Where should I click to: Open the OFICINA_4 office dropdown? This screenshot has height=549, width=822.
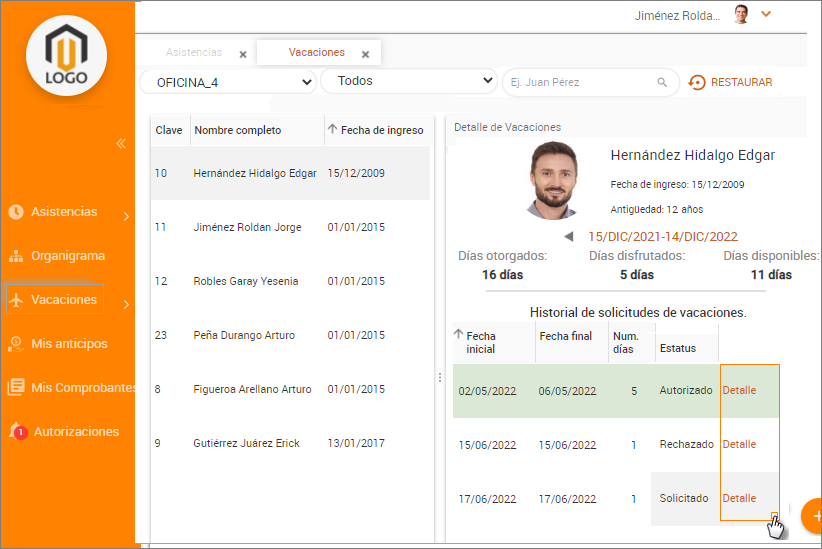tap(229, 82)
